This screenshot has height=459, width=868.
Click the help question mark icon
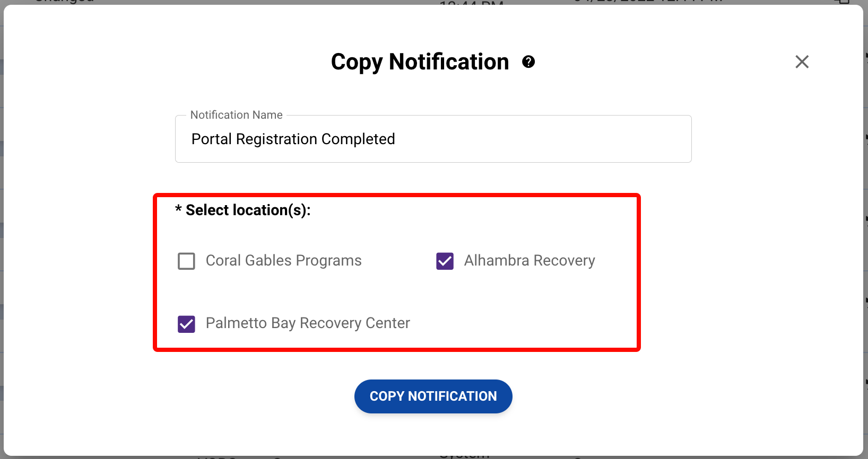528,62
